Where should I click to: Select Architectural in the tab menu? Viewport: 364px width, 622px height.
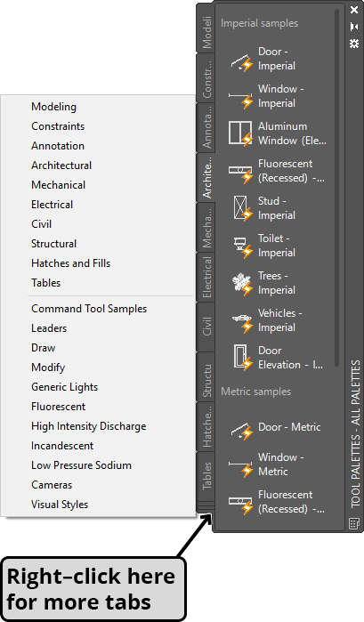click(61, 166)
